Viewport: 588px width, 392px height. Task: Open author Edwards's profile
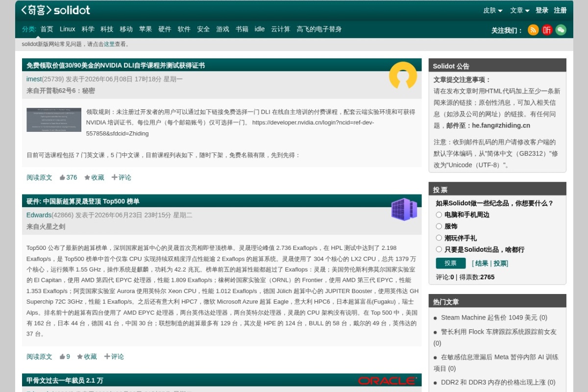point(39,215)
